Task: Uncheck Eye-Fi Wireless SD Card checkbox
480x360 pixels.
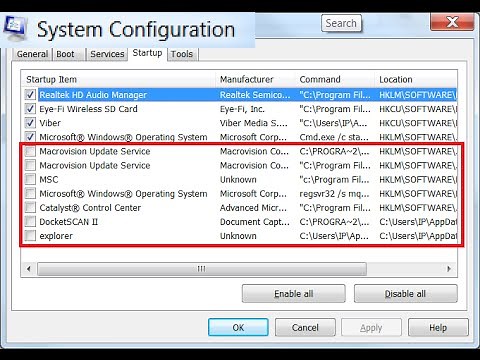Action: [30, 109]
